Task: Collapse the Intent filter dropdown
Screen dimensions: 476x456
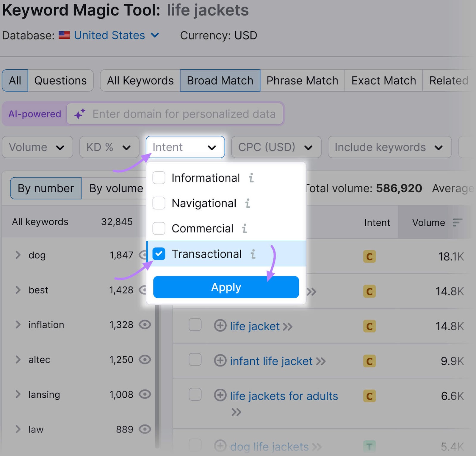Action: (185, 147)
